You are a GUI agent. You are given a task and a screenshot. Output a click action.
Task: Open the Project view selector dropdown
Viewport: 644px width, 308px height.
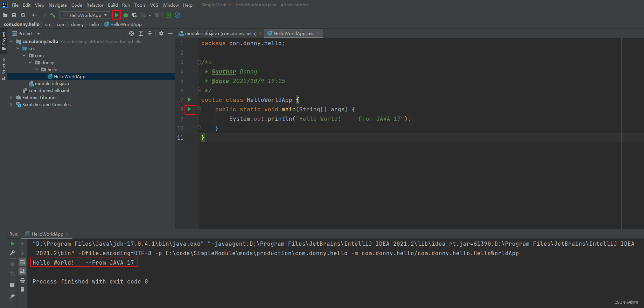26,33
